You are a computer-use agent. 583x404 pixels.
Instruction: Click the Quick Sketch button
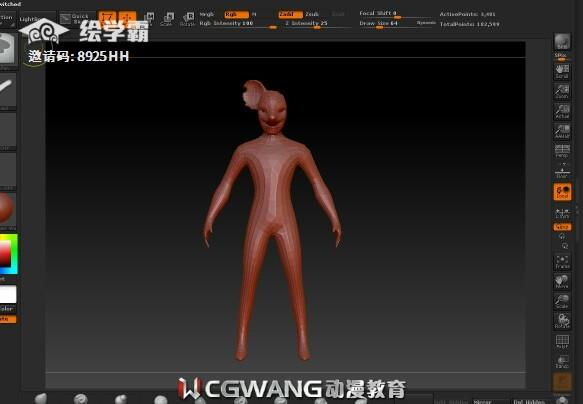pos(77,19)
